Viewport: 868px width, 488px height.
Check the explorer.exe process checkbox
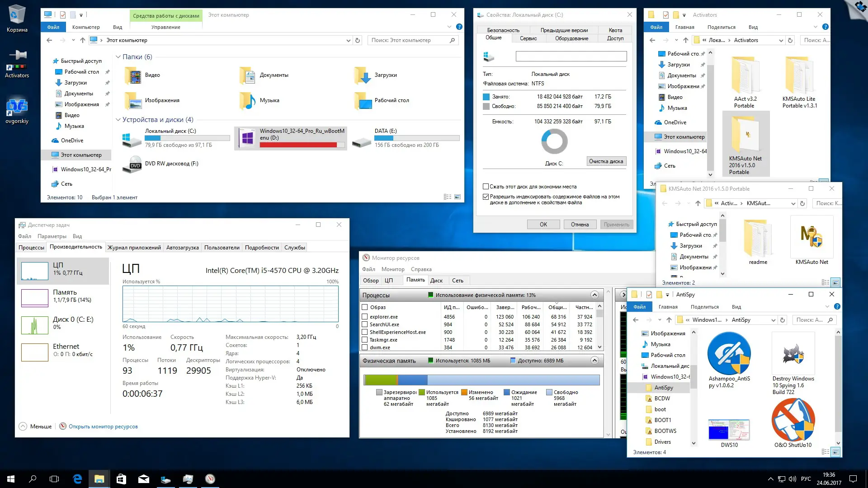tap(364, 317)
